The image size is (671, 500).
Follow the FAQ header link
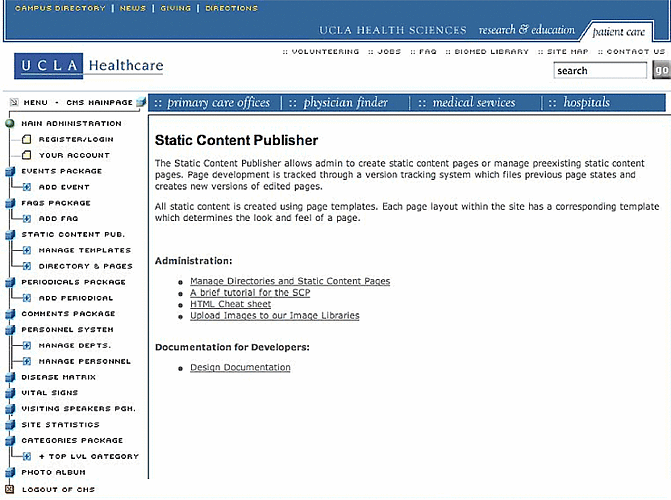coord(428,52)
